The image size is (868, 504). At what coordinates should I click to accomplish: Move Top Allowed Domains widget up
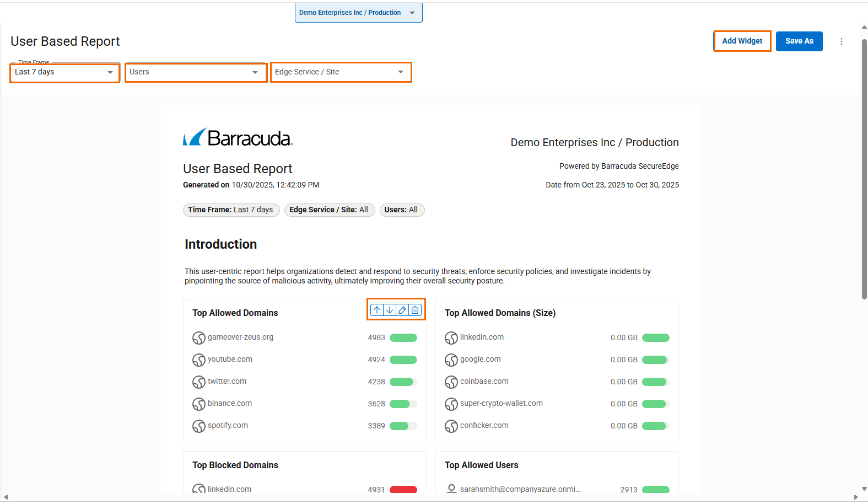coord(377,310)
